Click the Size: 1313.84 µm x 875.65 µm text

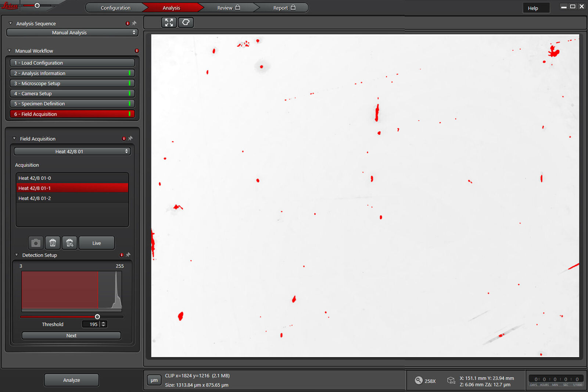[x=197, y=385]
